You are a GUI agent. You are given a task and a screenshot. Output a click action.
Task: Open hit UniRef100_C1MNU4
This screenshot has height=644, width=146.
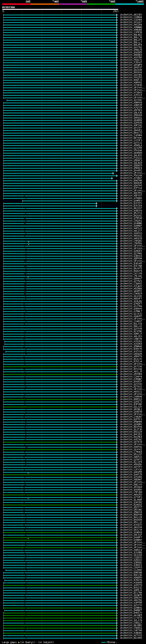(x=131, y=17)
